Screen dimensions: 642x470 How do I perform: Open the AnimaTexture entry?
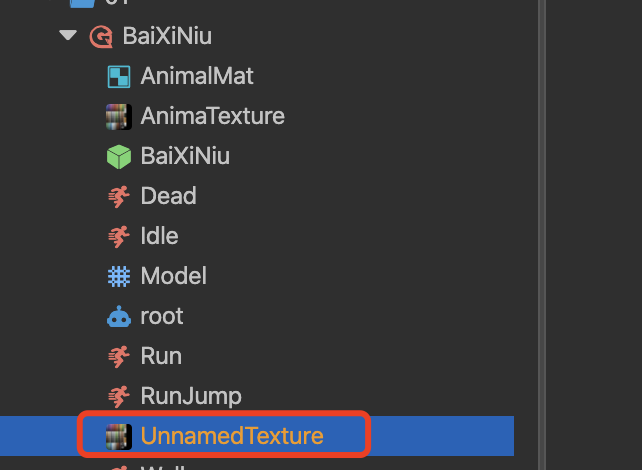tap(212, 116)
